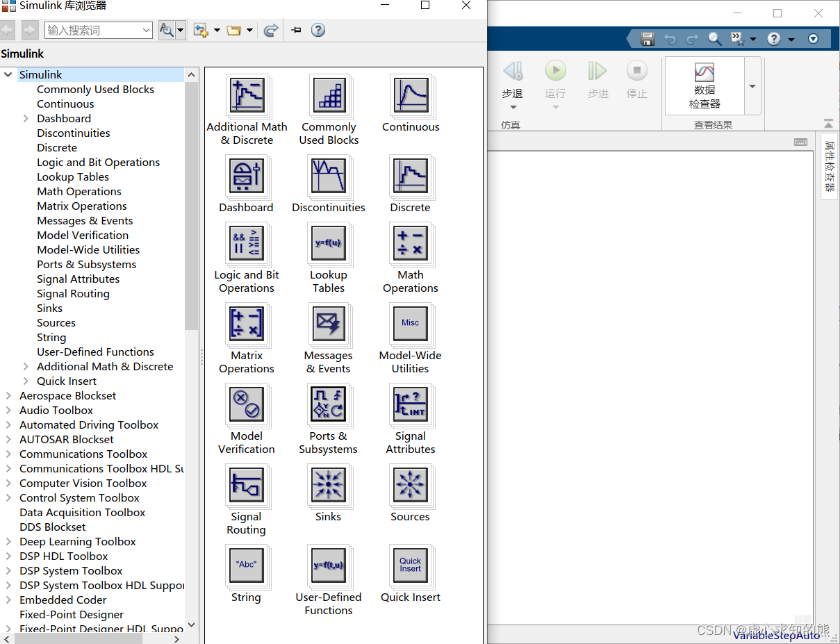Open the Messages & Events library icon
840x644 pixels.
(329, 324)
